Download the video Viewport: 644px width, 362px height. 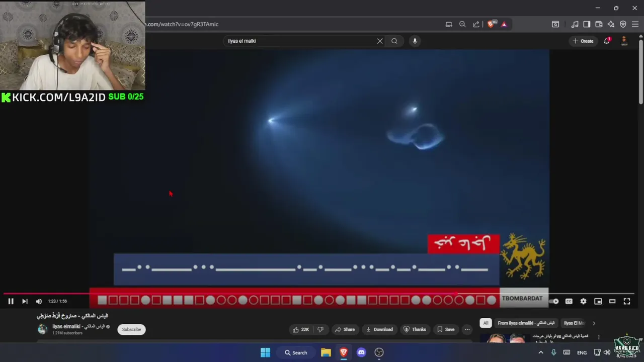379,329
